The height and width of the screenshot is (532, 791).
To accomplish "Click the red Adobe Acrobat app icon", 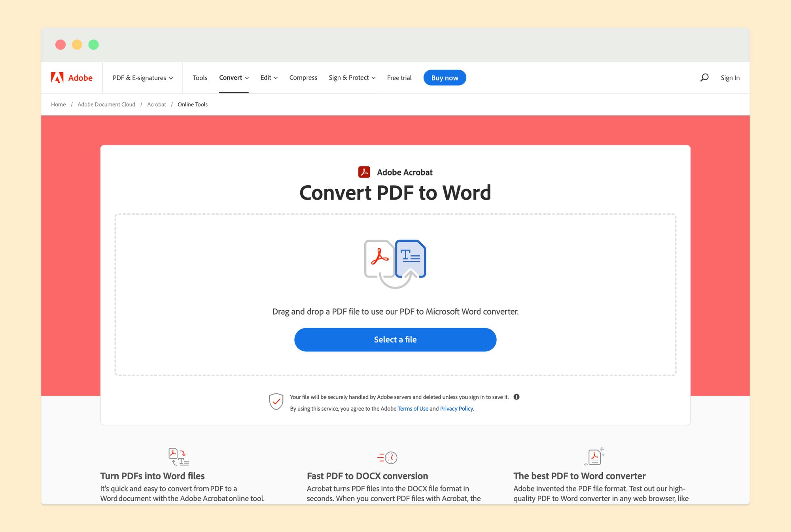I will pyautogui.click(x=364, y=172).
